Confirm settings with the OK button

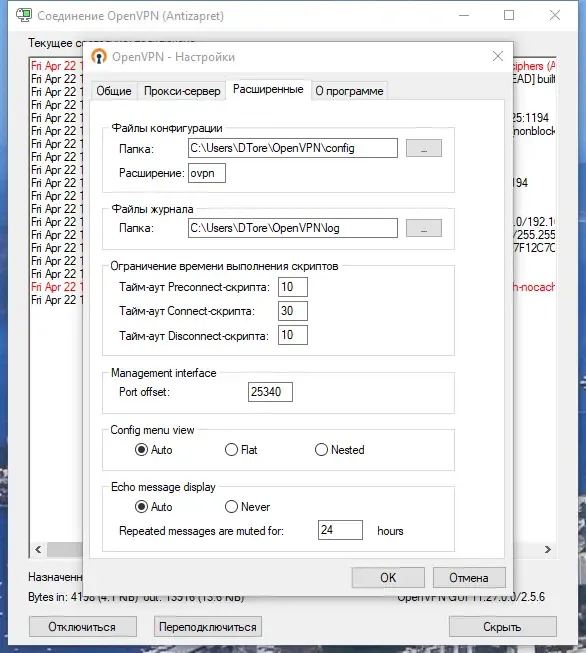pyautogui.click(x=388, y=578)
